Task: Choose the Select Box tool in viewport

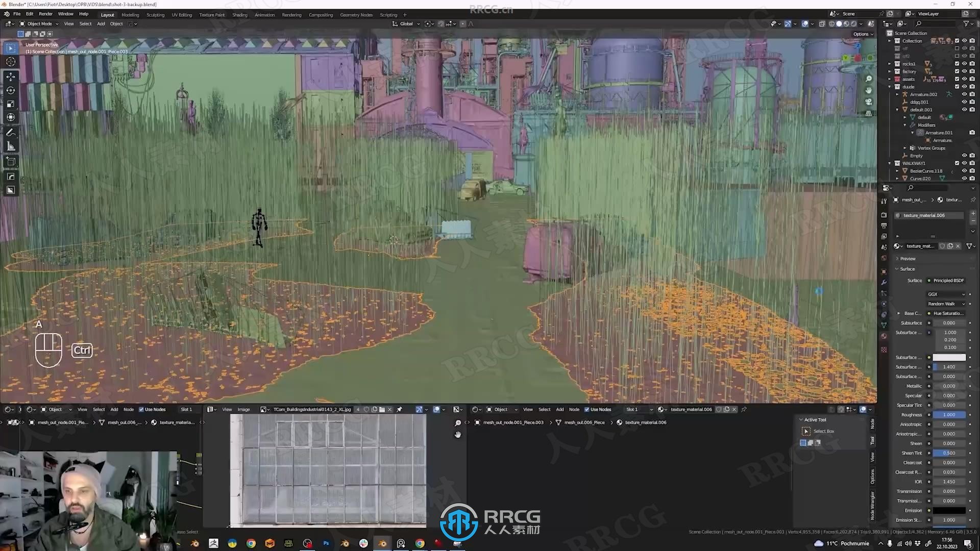Action: tap(11, 48)
